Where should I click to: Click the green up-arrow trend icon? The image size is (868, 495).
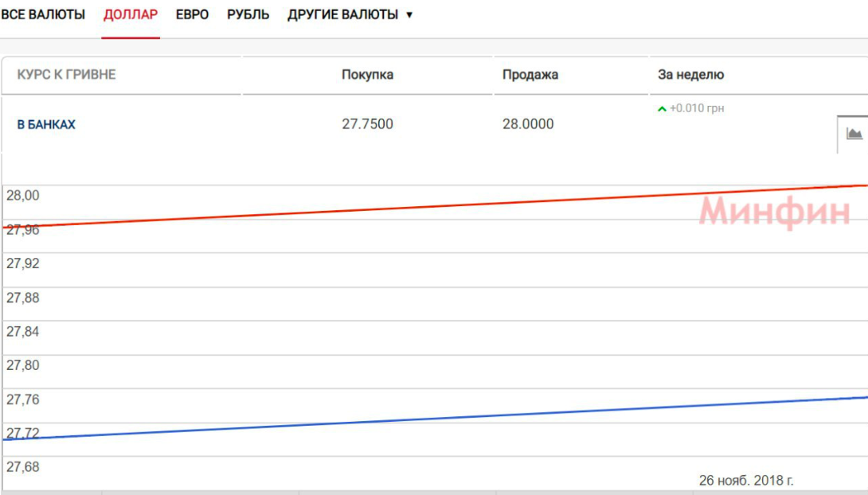pos(662,109)
